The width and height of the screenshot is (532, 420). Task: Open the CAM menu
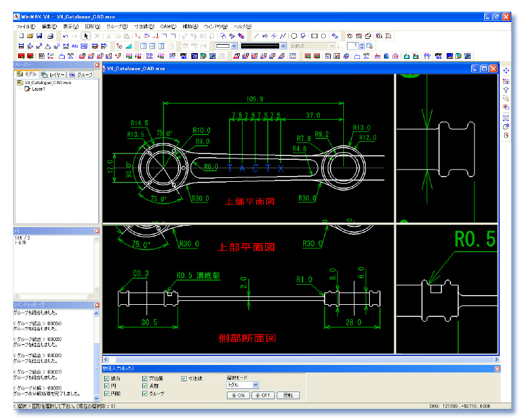pos(168,26)
